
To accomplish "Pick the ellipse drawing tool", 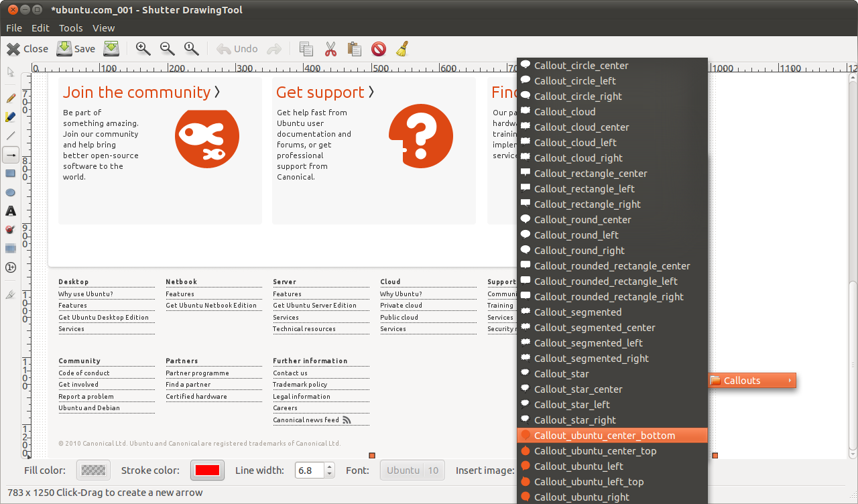I will [x=10, y=192].
